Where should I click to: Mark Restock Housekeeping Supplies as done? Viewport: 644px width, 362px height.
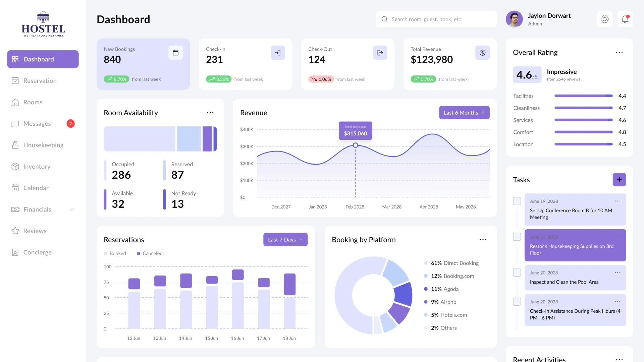tap(517, 237)
